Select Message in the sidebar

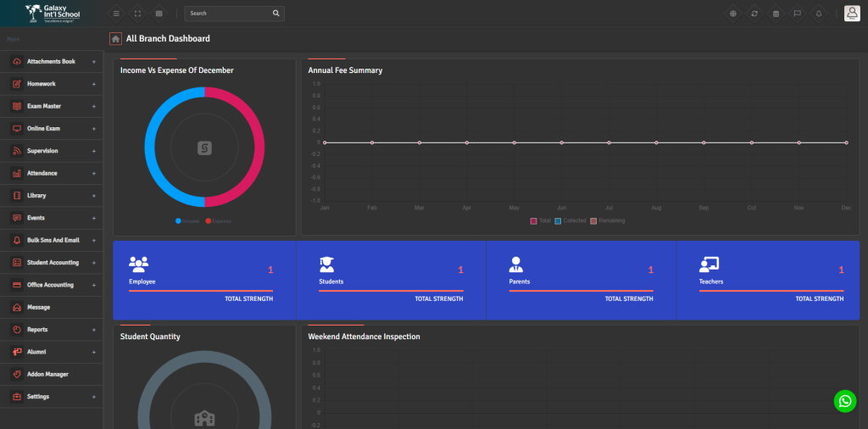[38, 307]
